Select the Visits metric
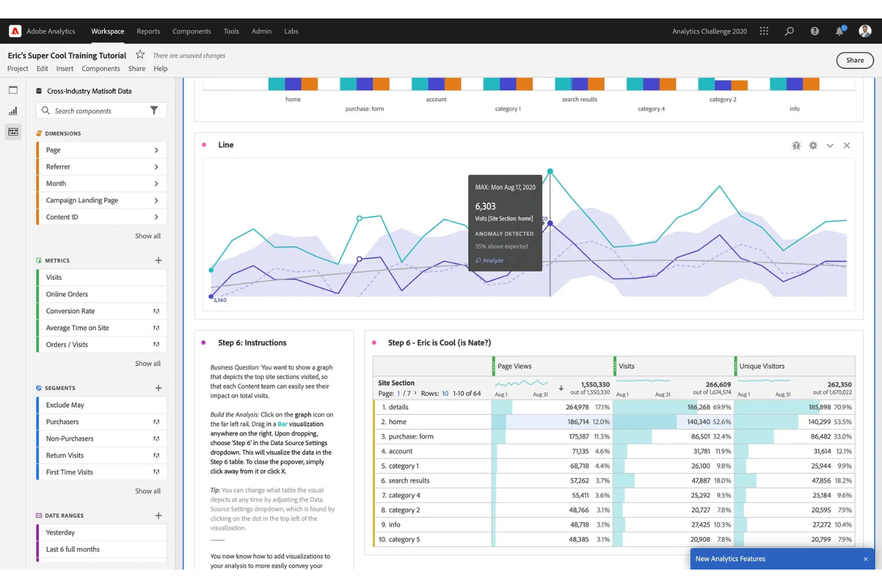Screen dimensions: 882x588 pyautogui.click(x=101, y=278)
